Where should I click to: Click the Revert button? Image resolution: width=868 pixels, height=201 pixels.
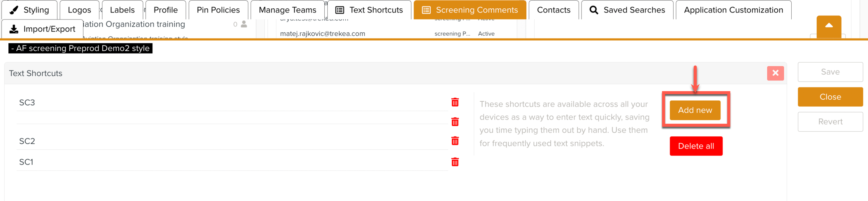[830, 122]
